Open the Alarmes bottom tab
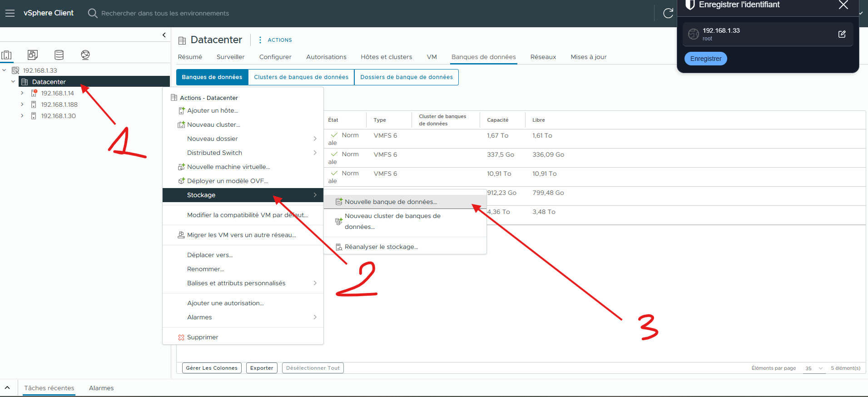Viewport: 868px width, 397px height. click(101, 388)
